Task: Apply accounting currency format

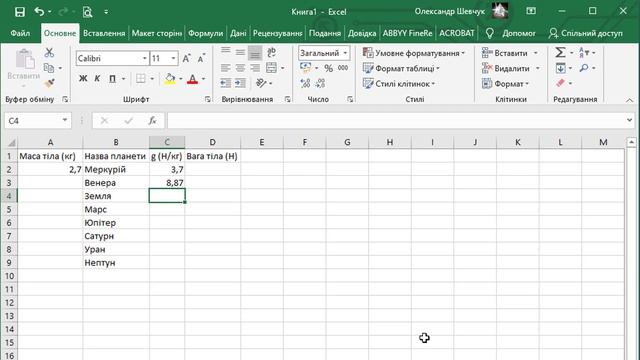Action: click(x=305, y=68)
